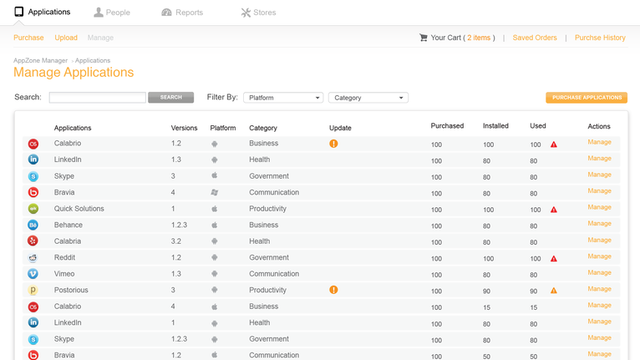Click the Bravia version 4 app icon
The image size is (640, 360).
click(33, 192)
